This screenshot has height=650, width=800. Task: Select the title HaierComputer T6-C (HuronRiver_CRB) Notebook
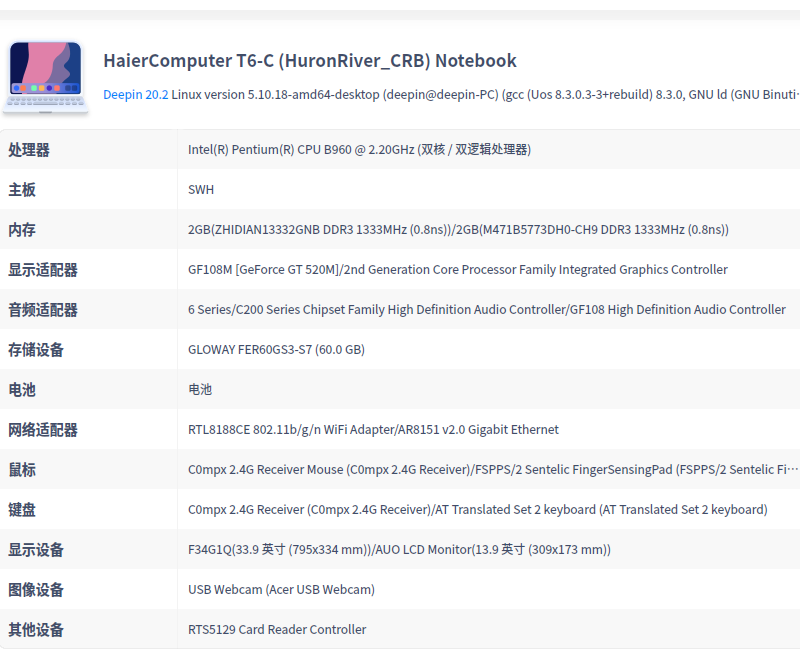310,61
